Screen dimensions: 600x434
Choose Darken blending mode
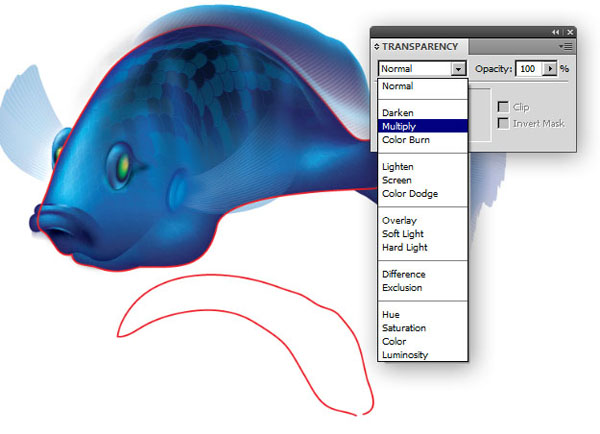(x=423, y=113)
